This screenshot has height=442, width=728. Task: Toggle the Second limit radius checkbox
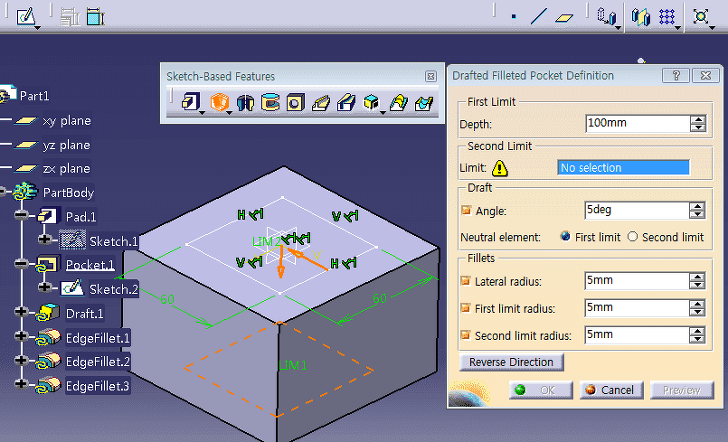click(465, 335)
